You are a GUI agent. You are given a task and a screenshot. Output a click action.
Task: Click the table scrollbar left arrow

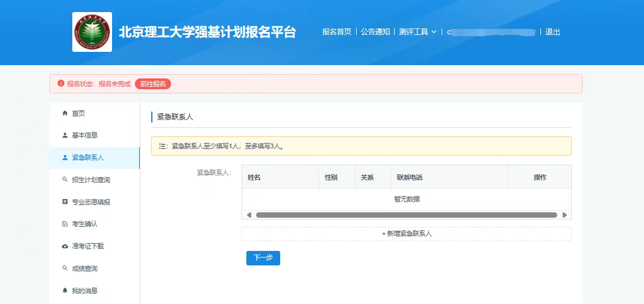(249, 215)
